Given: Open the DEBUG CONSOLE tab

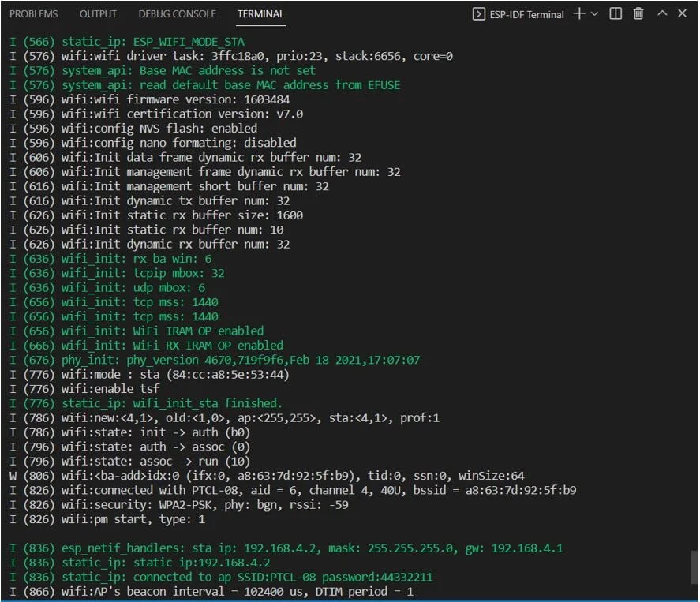Looking at the screenshot, I should [177, 13].
